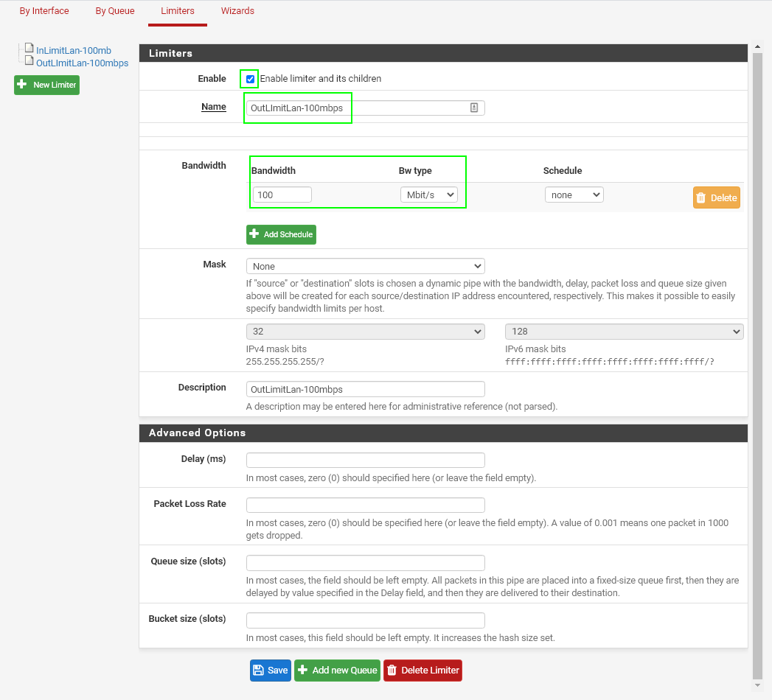Open the Bw type Mbit/s dropdown
Screen dimensions: 772x700
coord(429,195)
